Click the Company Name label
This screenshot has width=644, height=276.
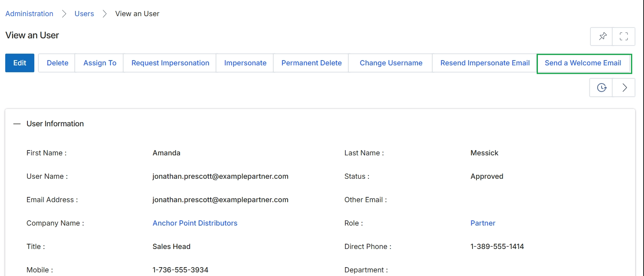point(55,223)
